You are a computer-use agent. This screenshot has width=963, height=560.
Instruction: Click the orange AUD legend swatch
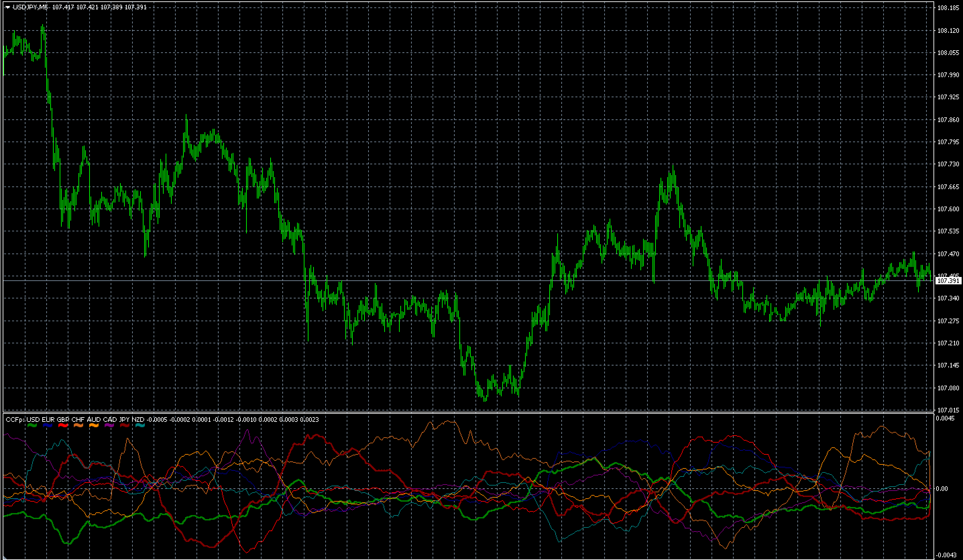pyautogui.click(x=94, y=425)
